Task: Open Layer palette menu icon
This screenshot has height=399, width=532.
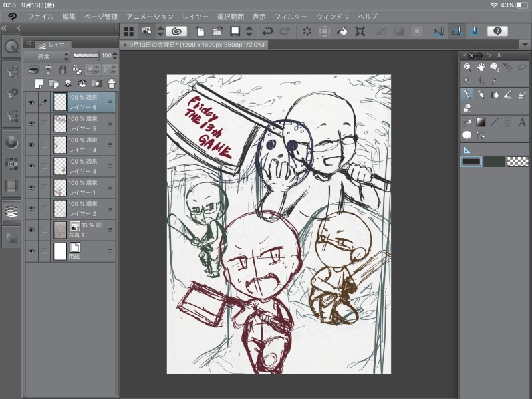Action: click(x=29, y=43)
